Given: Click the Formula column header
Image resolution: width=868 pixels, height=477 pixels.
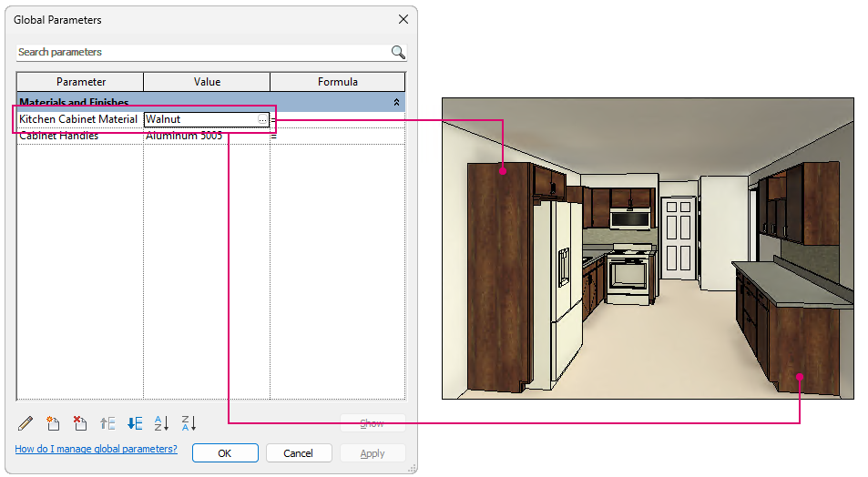Looking at the screenshot, I should click(x=338, y=82).
